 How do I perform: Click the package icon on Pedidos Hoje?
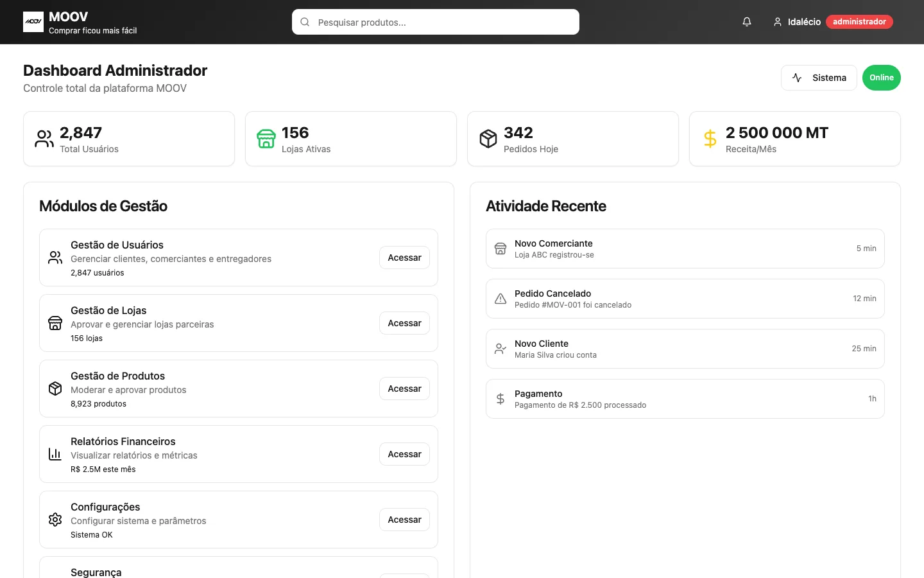click(x=488, y=139)
